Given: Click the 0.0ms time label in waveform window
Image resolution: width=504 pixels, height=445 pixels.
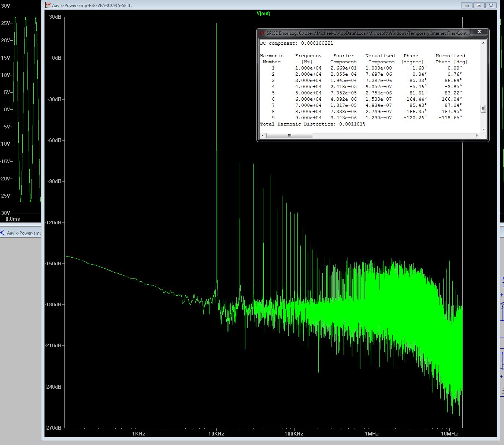Looking at the screenshot, I should click(x=13, y=219).
